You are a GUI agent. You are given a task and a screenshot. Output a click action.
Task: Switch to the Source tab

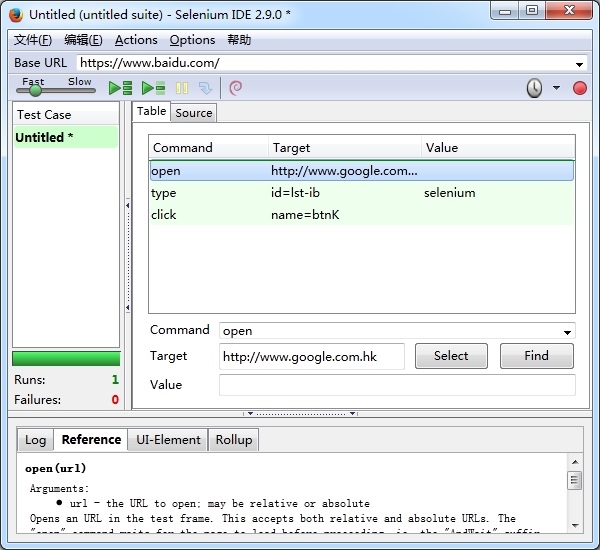(x=194, y=113)
